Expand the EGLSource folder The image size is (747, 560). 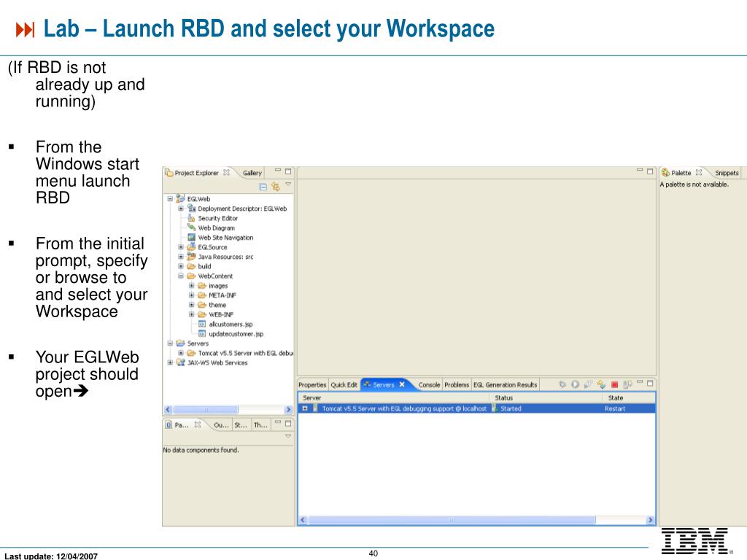click(181, 247)
